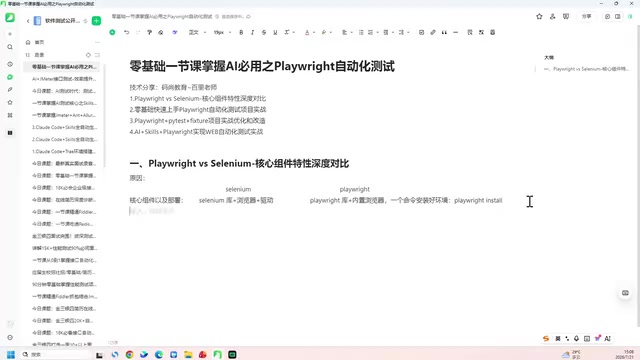
Task: Click the note title heading text
Action: click(x=262, y=66)
